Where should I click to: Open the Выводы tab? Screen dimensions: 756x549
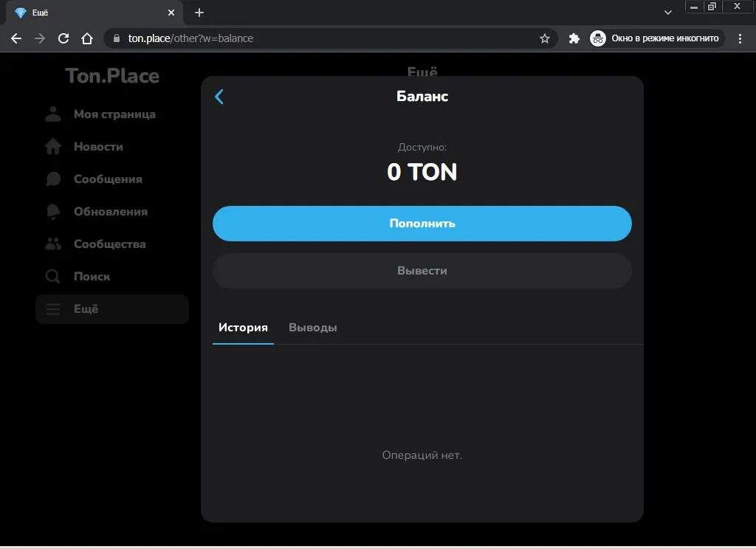click(313, 328)
